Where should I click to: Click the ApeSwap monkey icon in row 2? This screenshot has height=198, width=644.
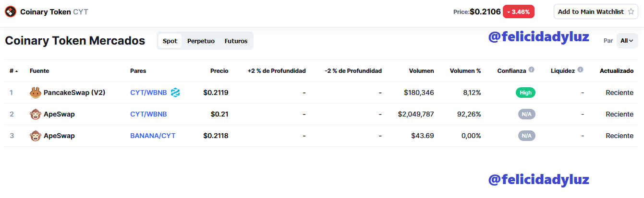point(35,114)
